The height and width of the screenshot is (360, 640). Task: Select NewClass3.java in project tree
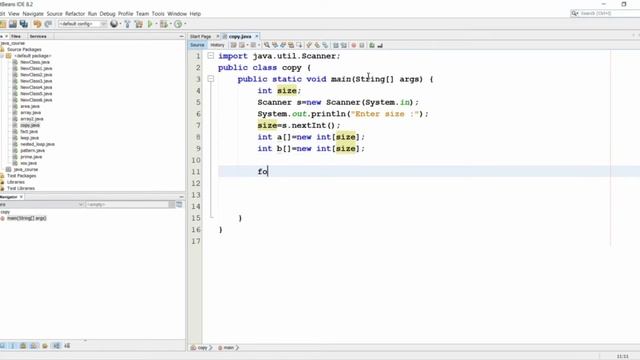point(36,81)
